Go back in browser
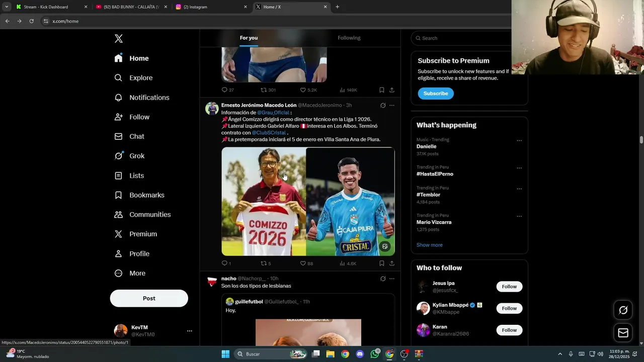This screenshot has height=362, width=644. (x=7, y=21)
